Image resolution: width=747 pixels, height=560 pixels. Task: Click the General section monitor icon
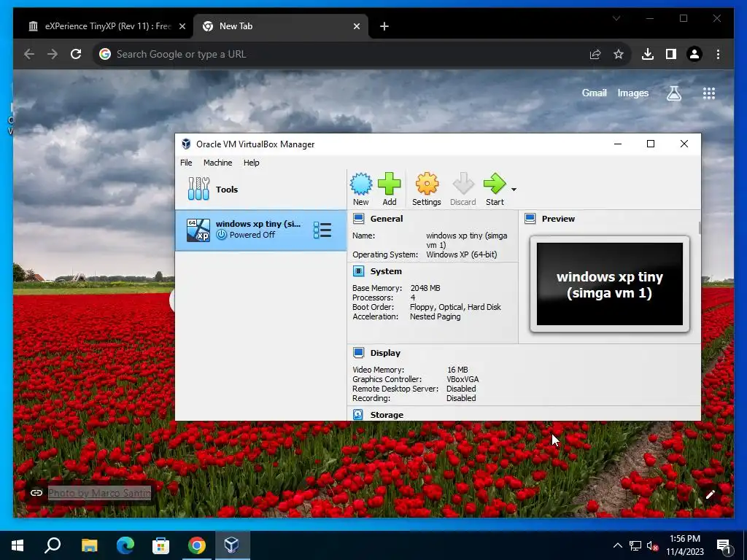click(x=358, y=219)
